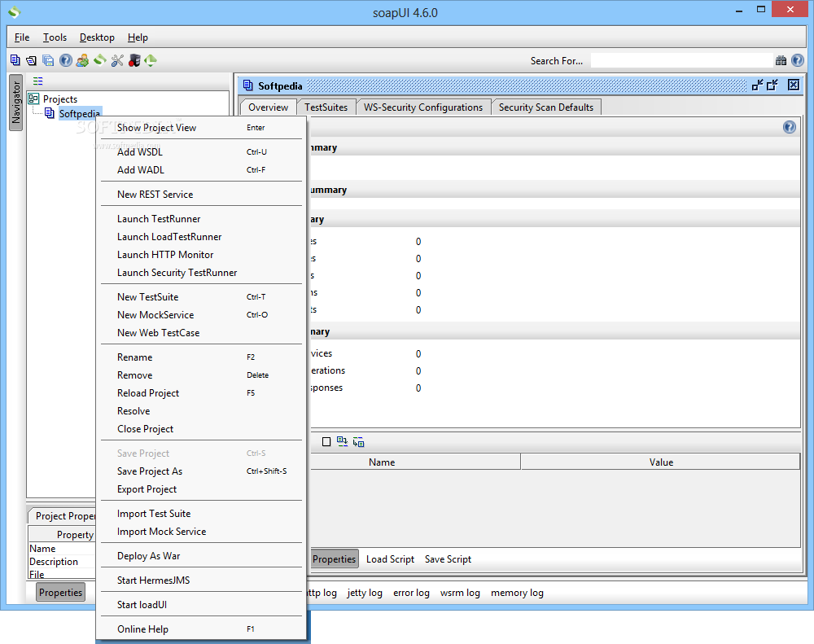
Task: Select Start HermesJMS menu entry
Action: (201, 580)
